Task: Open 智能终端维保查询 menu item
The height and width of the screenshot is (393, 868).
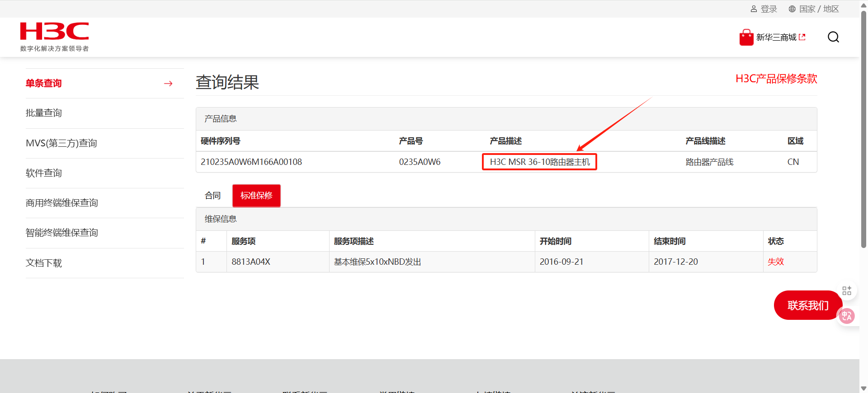Action: coord(62,233)
